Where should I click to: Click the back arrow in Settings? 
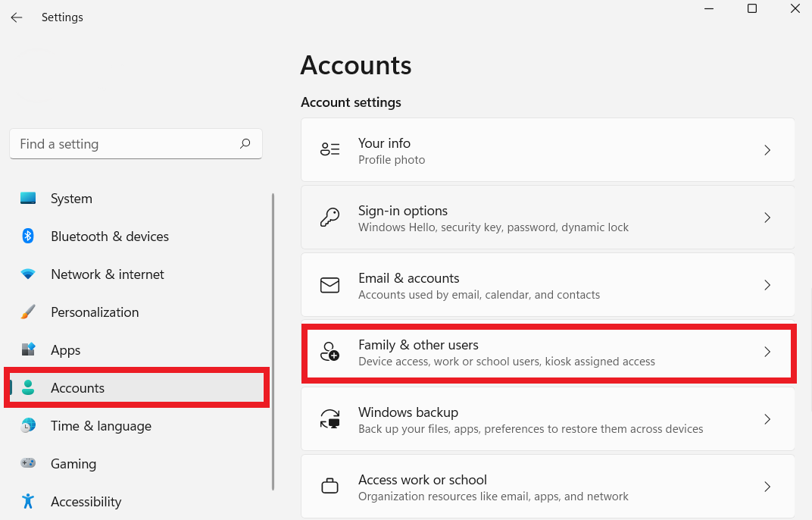click(17, 17)
